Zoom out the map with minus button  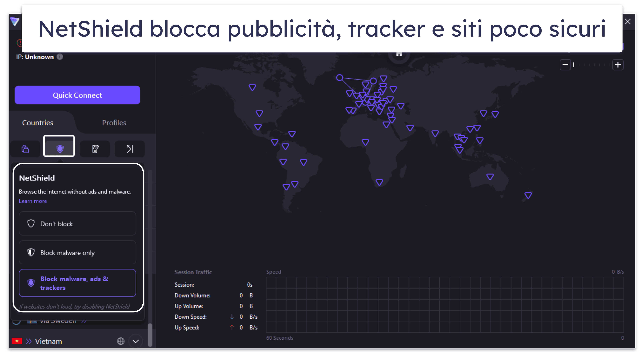coord(565,65)
